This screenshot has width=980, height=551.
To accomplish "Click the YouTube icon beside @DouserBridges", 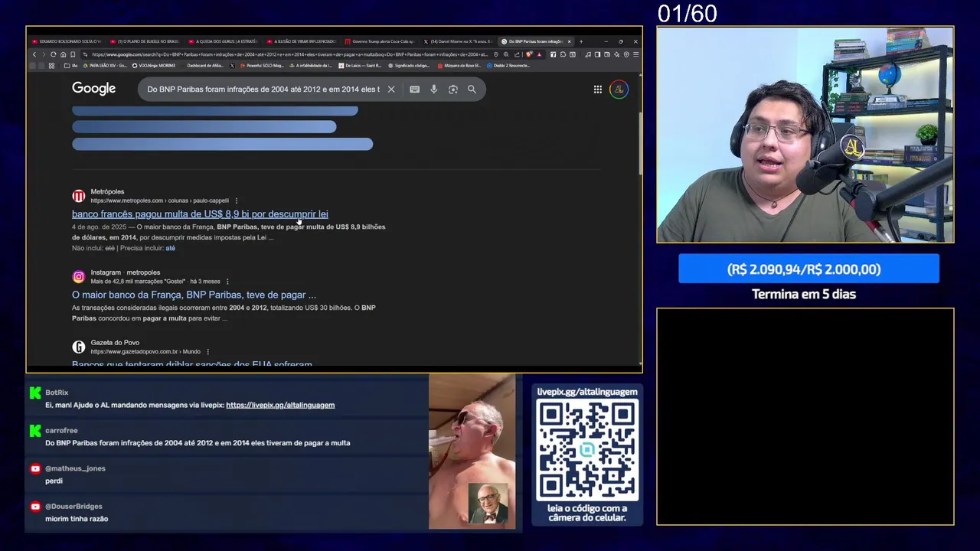I will pos(35,507).
